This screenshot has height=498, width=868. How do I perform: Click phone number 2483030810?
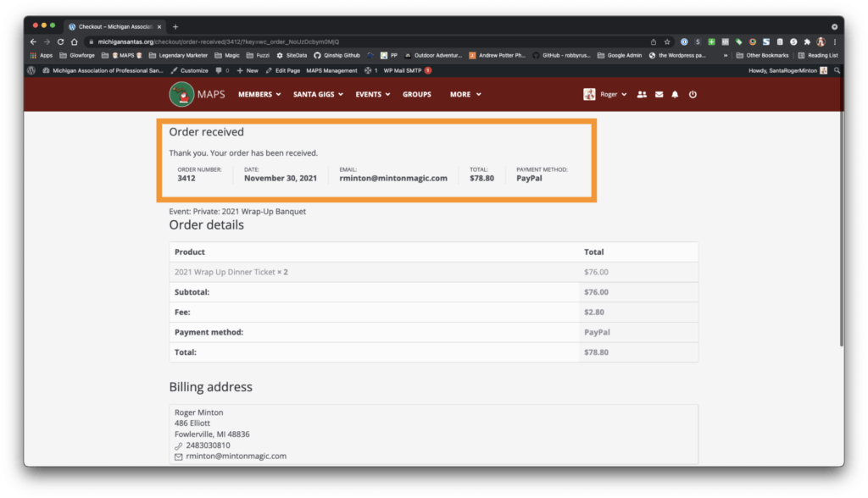(209, 445)
